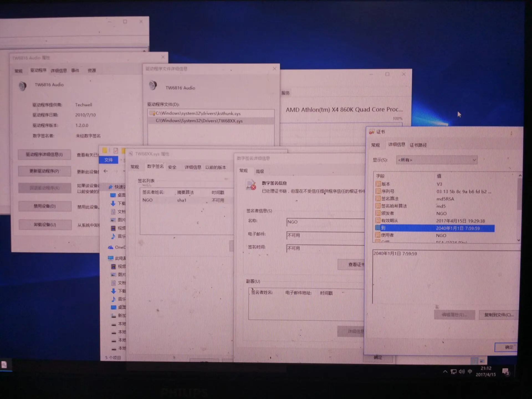Click scroll-down arrow of certificate field list
This screenshot has width=532, height=399.
pos(519,240)
